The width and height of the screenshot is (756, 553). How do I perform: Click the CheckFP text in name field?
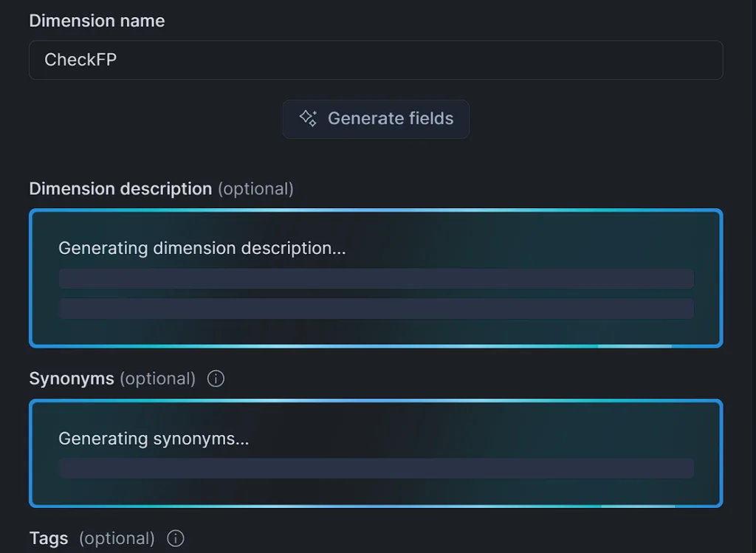80,60
